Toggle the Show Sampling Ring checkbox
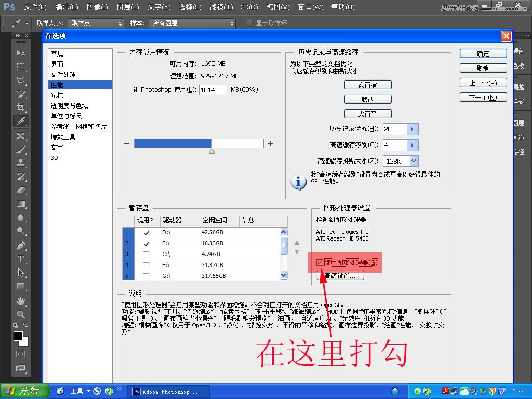532x399 pixels. (x=249, y=23)
